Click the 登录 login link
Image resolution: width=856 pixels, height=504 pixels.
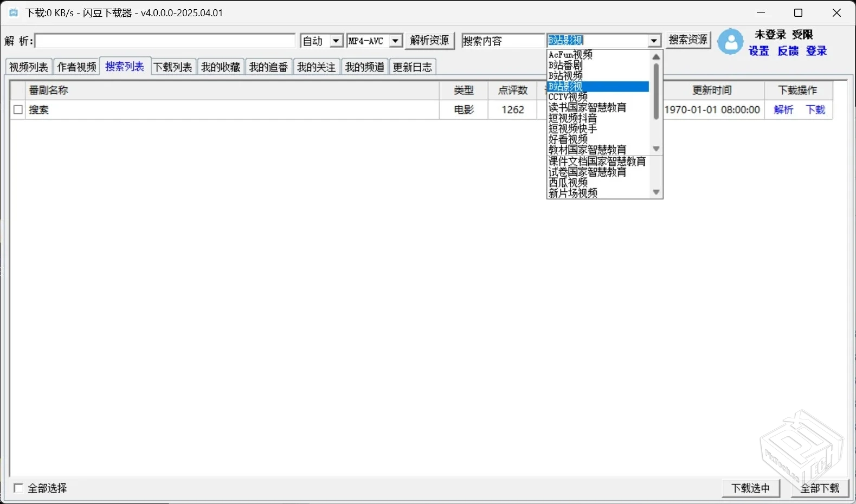click(x=816, y=51)
